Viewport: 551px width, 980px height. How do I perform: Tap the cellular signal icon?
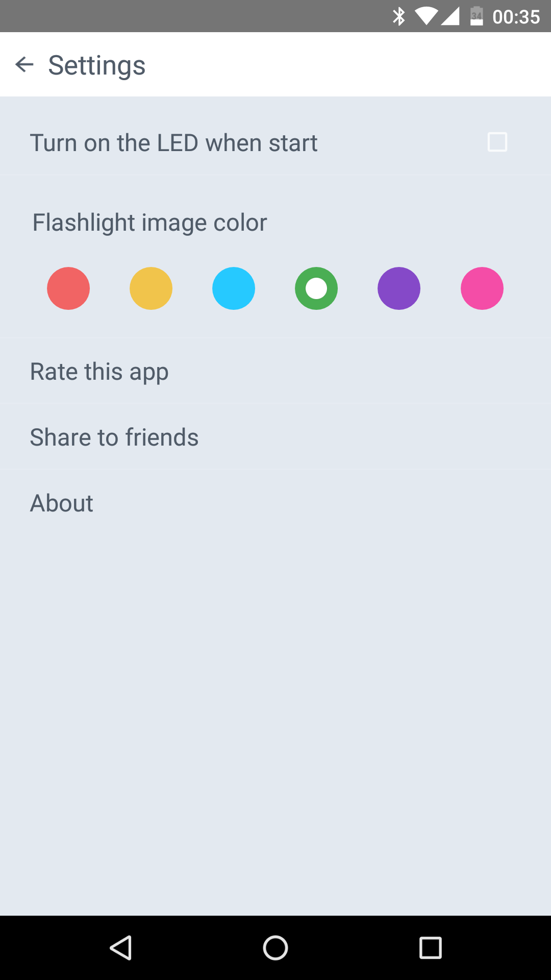pyautogui.click(x=450, y=16)
